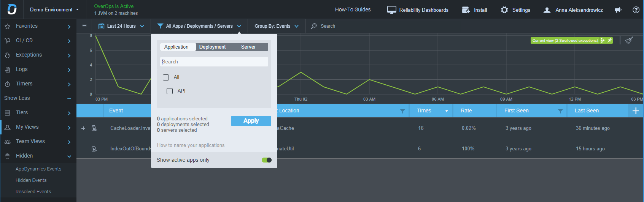The width and height of the screenshot is (644, 202).
Task: Click the event icon on IndexOutOfBounds row
Action: [x=94, y=149]
